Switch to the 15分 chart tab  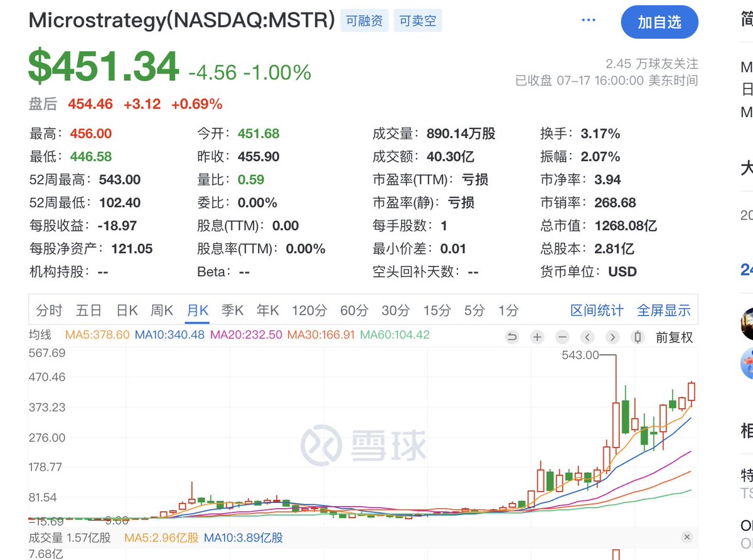437,310
